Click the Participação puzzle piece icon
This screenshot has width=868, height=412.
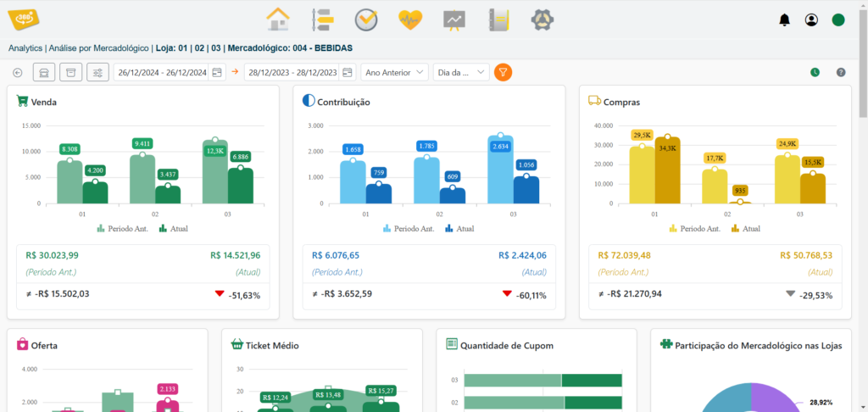tap(666, 344)
